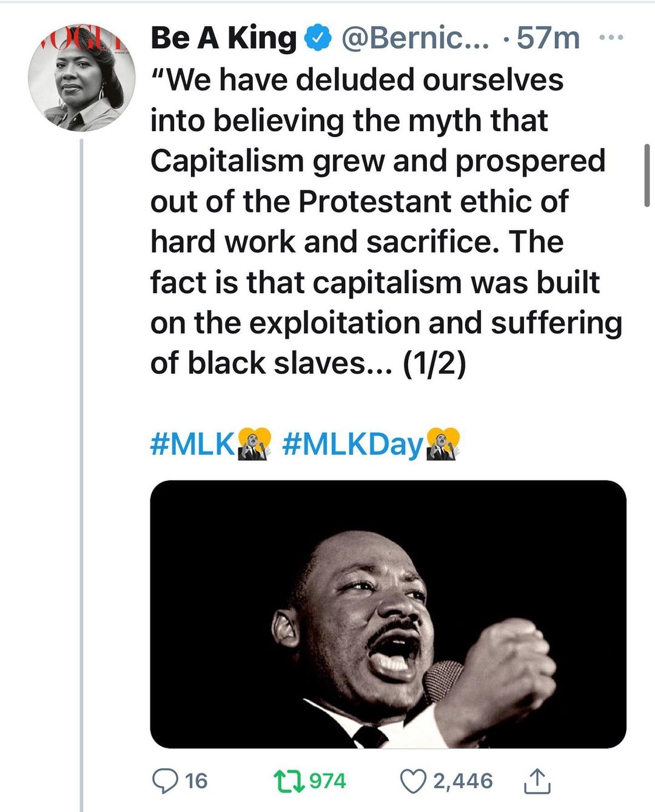655x812 pixels.
Task: Click the @Bernic... username handle
Action: [415, 38]
